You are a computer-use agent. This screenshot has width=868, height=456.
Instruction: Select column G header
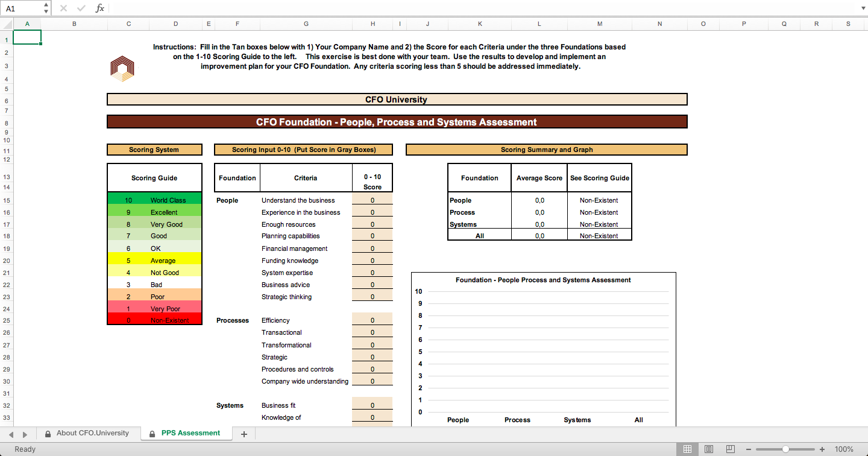(306, 24)
